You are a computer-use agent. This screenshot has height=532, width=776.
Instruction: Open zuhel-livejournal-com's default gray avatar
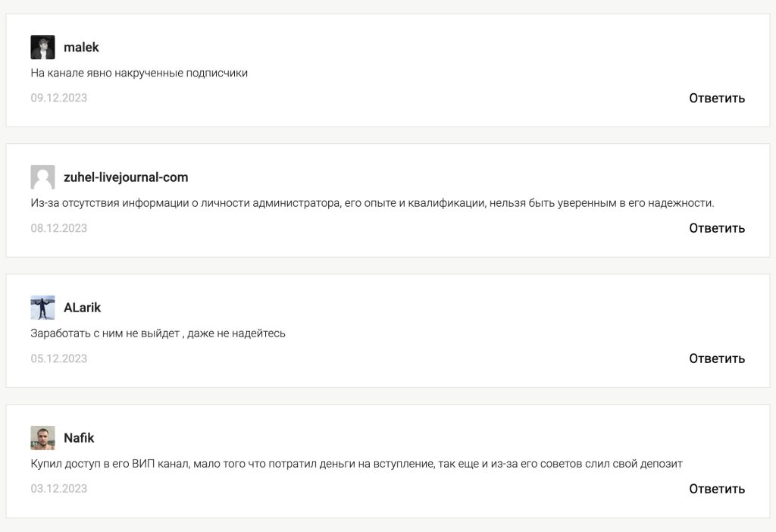point(42,177)
